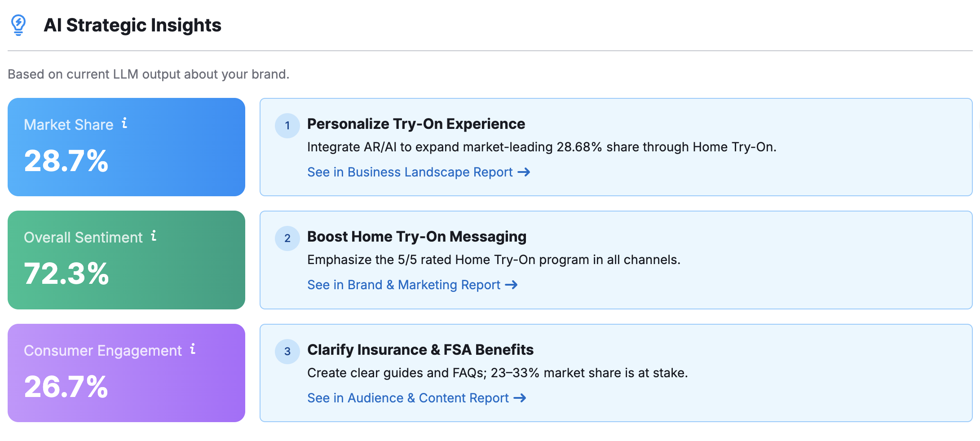Select the Overall Sentiment 72.3% card
Viewport: 980px width, 441px height.
coord(126,260)
